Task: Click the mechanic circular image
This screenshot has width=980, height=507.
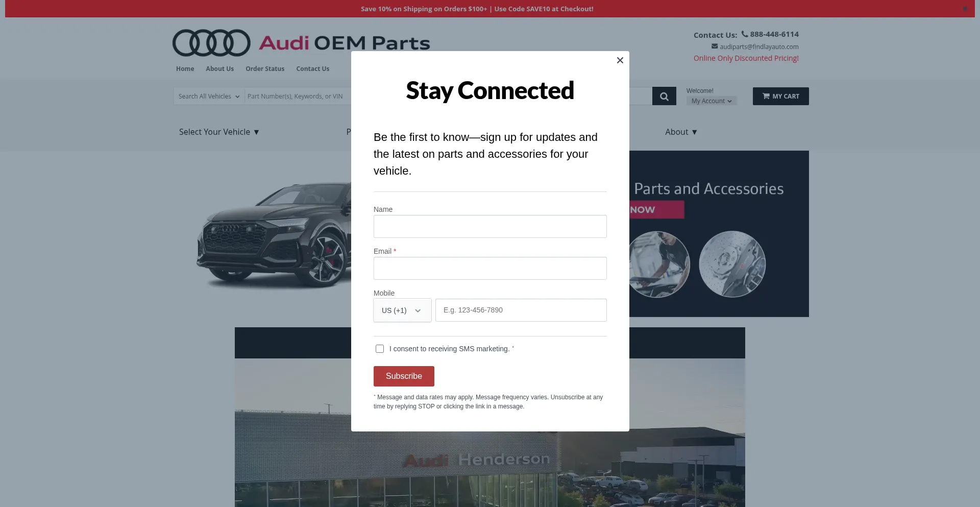Action: pos(659,264)
